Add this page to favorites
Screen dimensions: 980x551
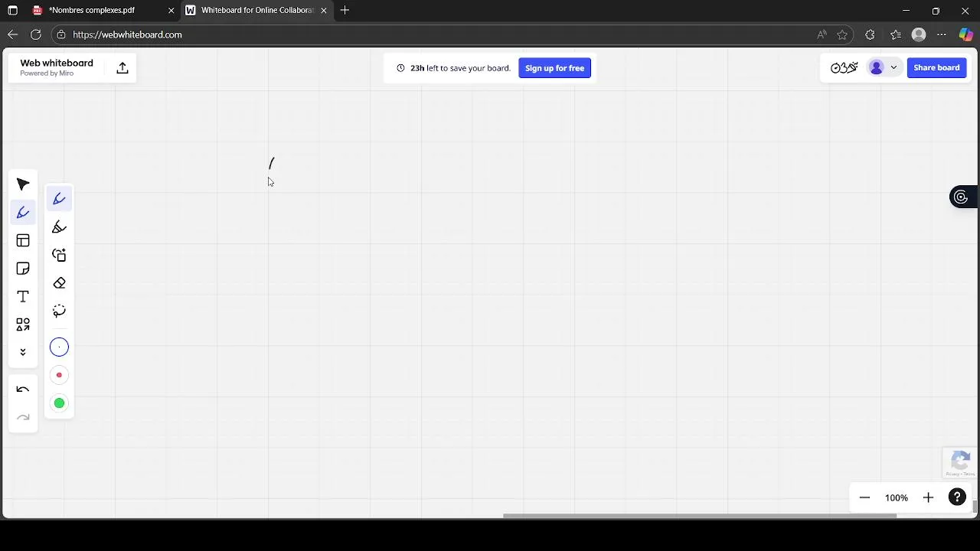pyautogui.click(x=842, y=34)
